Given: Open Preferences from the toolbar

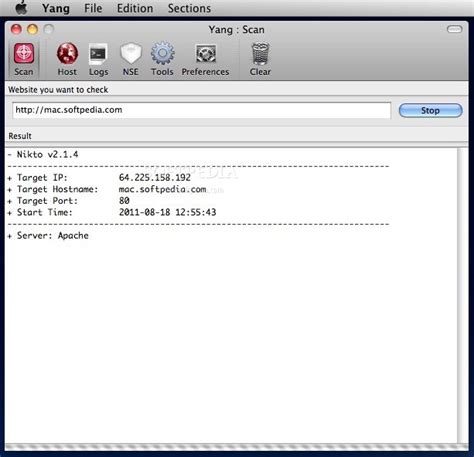Looking at the screenshot, I should [x=205, y=59].
